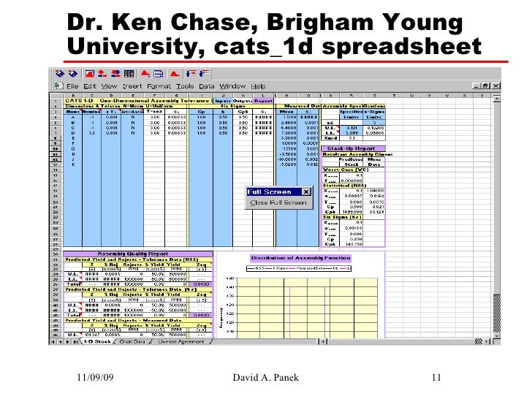Click the last flag icon in toolbar
532x399 pixels.
pos(205,74)
